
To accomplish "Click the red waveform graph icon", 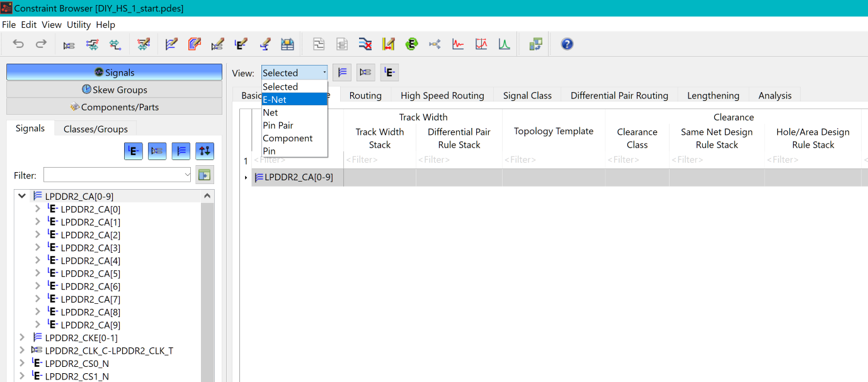I will (458, 44).
